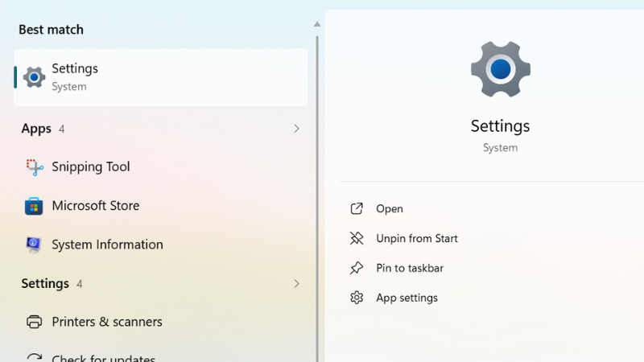This screenshot has height=362, width=644.
Task: Click the refresh icon beside Check for updates
Action: (34, 357)
